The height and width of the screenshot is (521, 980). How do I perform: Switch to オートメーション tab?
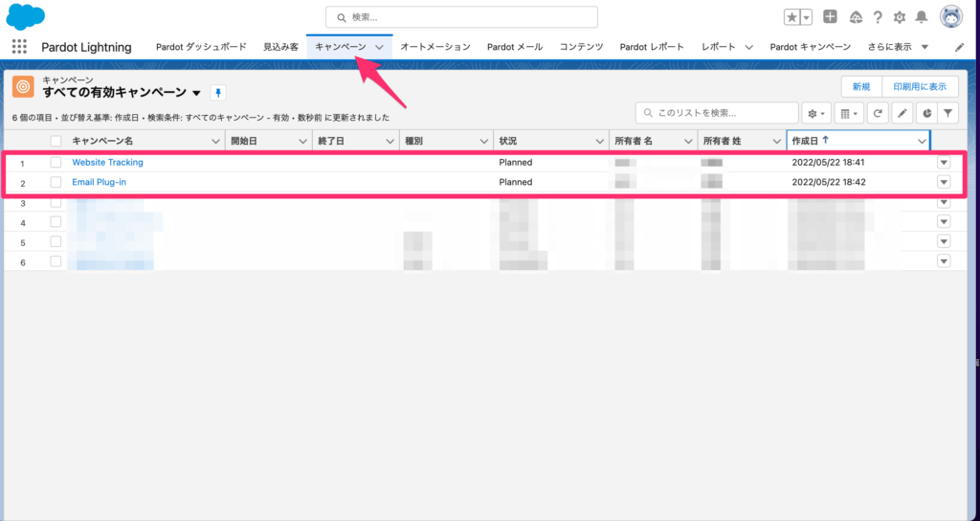[435, 47]
